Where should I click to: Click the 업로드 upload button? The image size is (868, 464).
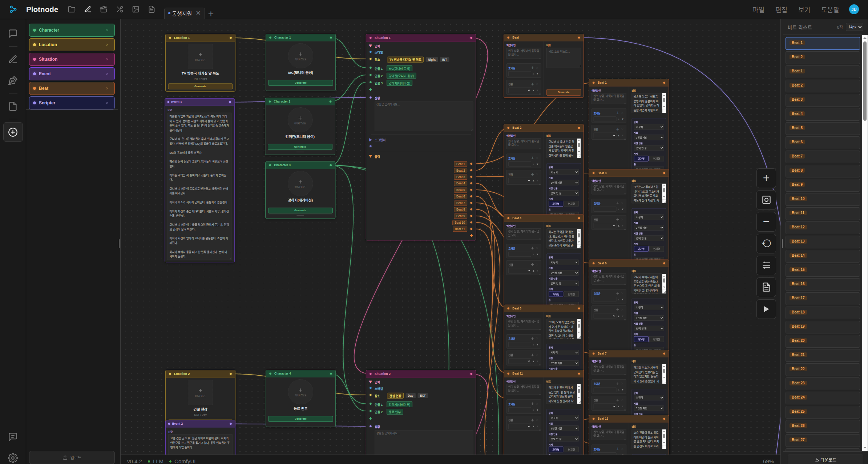click(x=72, y=457)
